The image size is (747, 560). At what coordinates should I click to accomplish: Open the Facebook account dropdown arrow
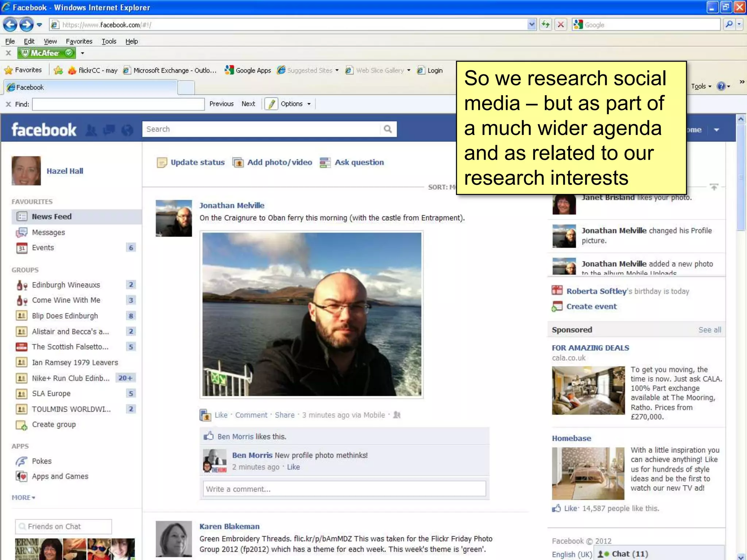[x=716, y=130]
